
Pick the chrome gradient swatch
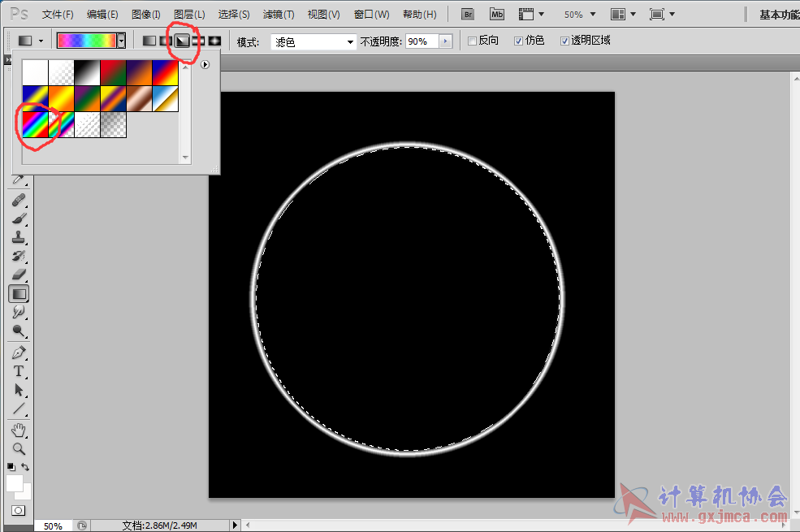tap(166, 98)
